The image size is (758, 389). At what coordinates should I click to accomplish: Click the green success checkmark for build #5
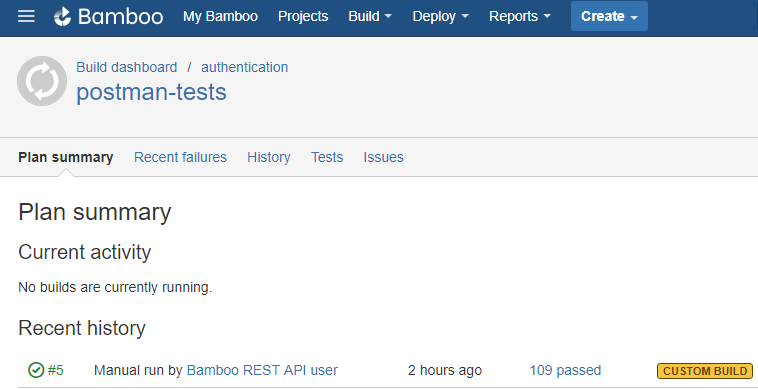36,370
